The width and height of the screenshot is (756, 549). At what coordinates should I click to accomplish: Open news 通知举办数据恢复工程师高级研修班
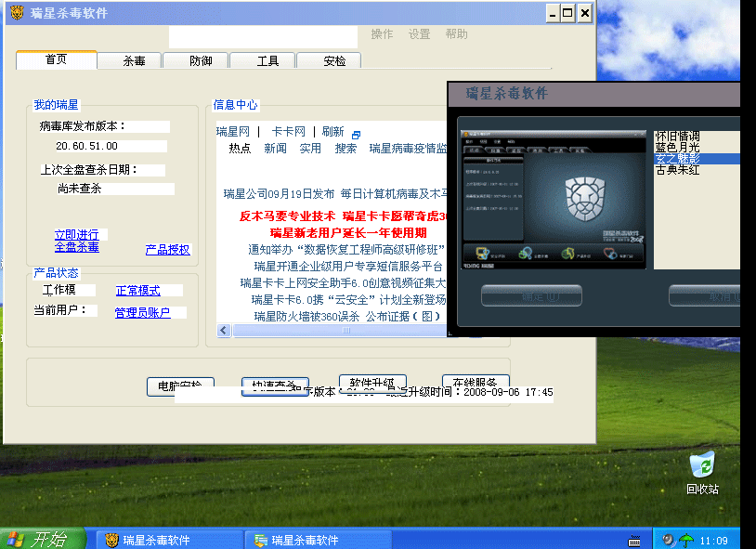pos(346,250)
